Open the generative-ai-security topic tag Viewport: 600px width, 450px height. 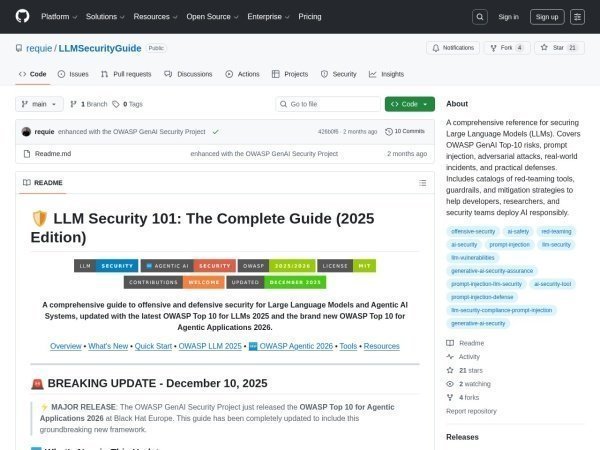(x=478, y=323)
